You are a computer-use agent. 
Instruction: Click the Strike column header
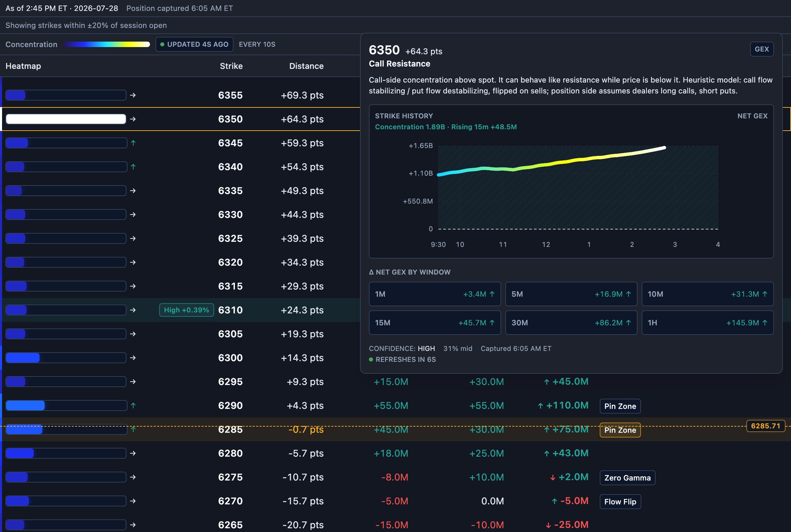click(x=231, y=66)
